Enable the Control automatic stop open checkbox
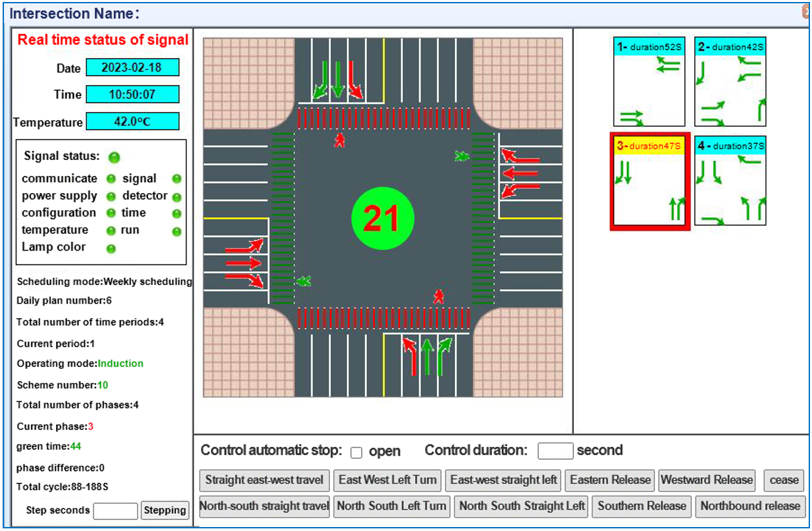 (356, 452)
